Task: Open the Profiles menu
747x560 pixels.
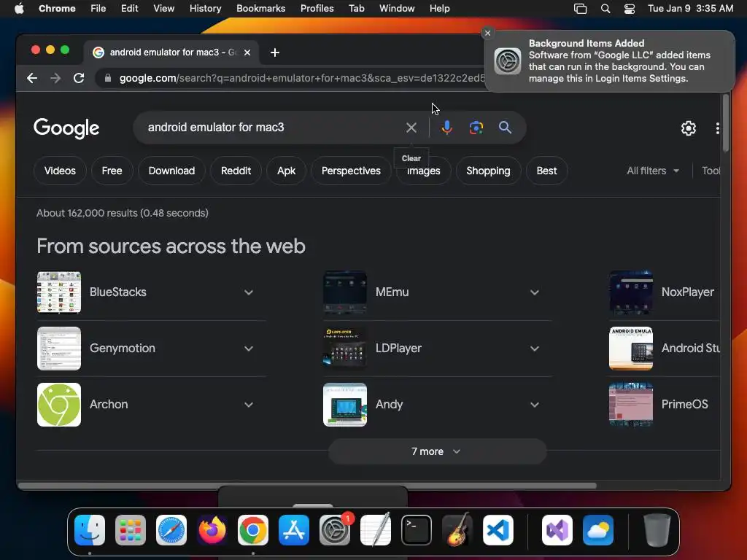Action: [x=317, y=9]
